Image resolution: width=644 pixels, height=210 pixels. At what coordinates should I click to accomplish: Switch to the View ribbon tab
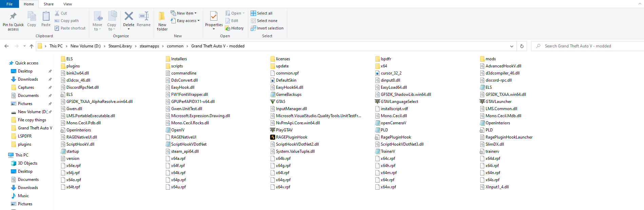tap(67, 4)
